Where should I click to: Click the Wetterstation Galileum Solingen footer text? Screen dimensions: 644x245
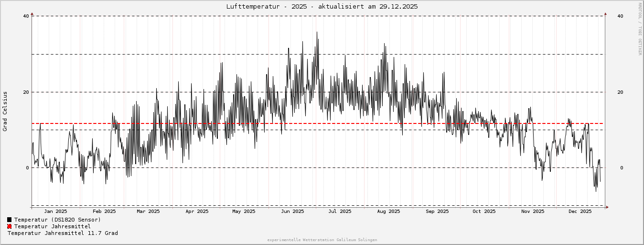pyautogui.click(x=322, y=240)
